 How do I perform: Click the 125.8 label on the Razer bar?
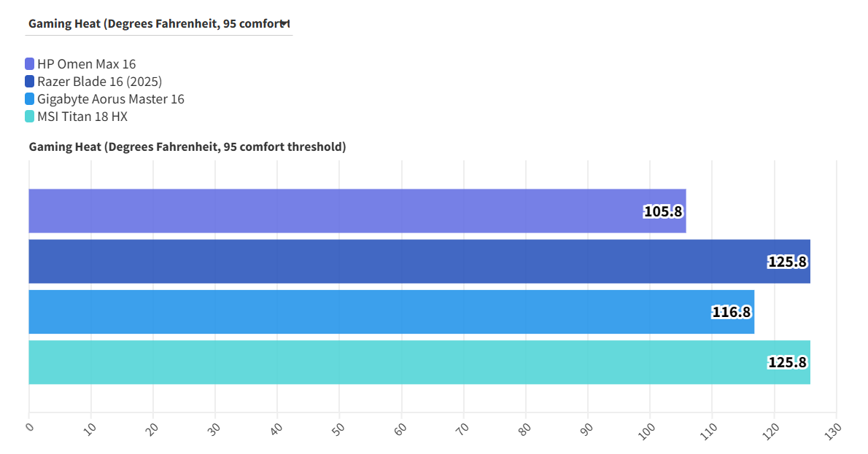click(x=787, y=262)
